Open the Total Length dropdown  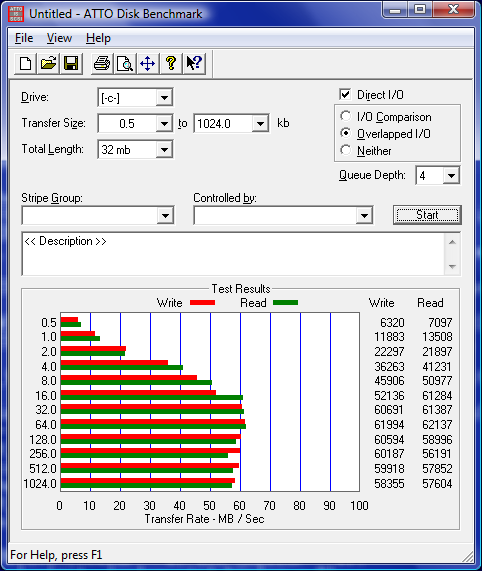(x=164, y=150)
